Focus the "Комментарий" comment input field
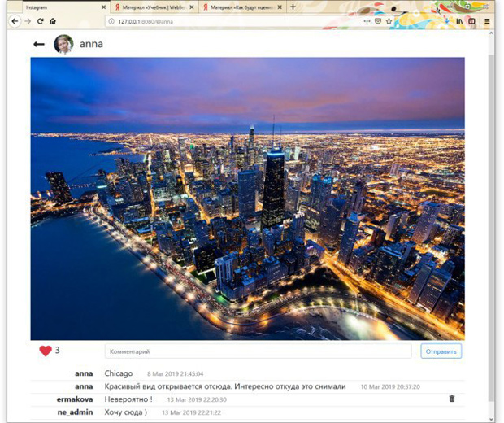The height and width of the screenshot is (423, 504). [x=258, y=351]
